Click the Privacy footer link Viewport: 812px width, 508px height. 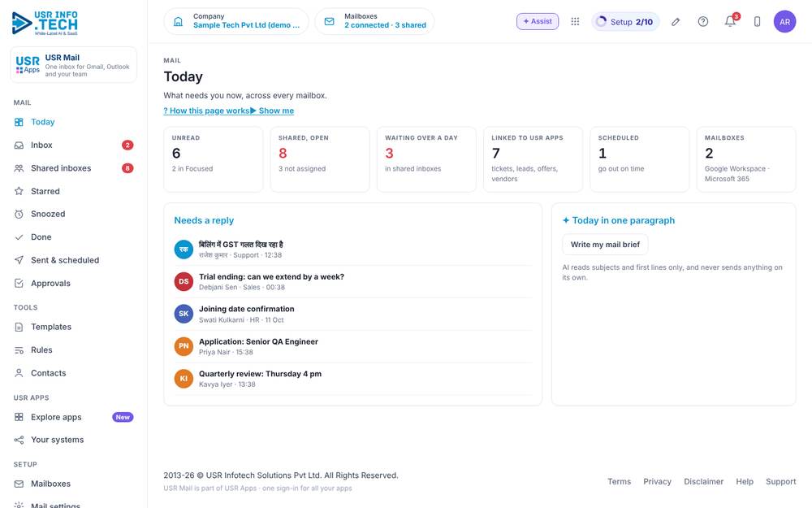tap(657, 481)
